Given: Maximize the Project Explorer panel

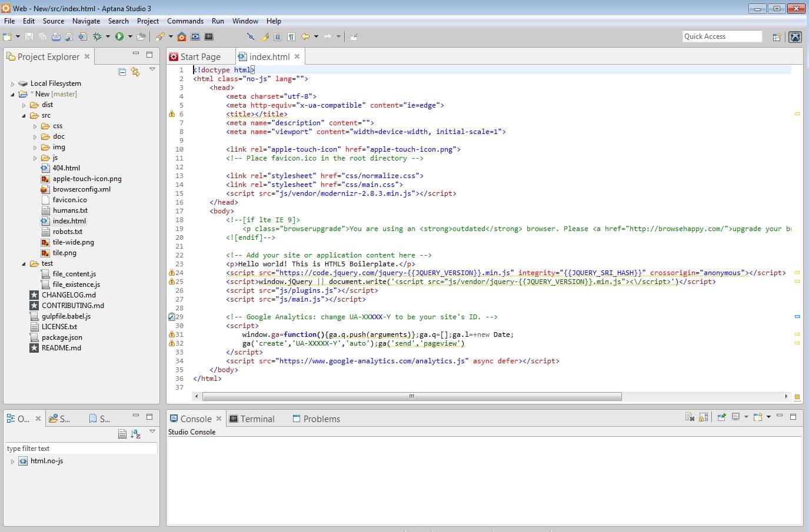Looking at the screenshot, I should pyautogui.click(x=149, y=55).
